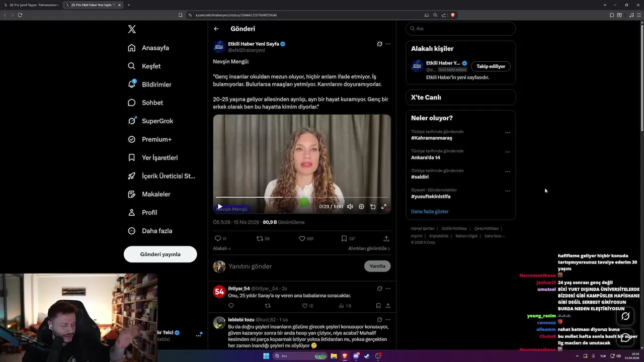644x362 pixels.
Task: Open Bildirimler notifications
Action: (149, 84)
